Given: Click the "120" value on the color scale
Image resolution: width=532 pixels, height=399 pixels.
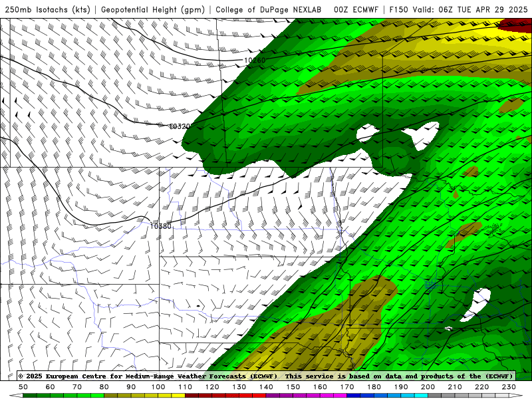Looking at the screenshot, I should point(212,387).
